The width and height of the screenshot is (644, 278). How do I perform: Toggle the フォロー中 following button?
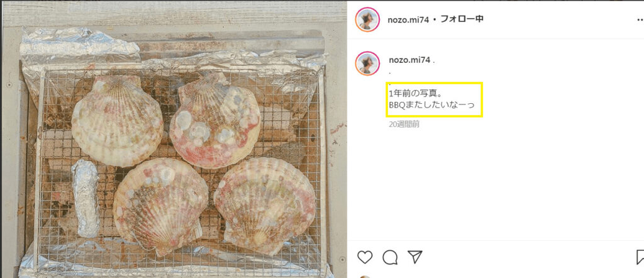click(x=462, y=19)
